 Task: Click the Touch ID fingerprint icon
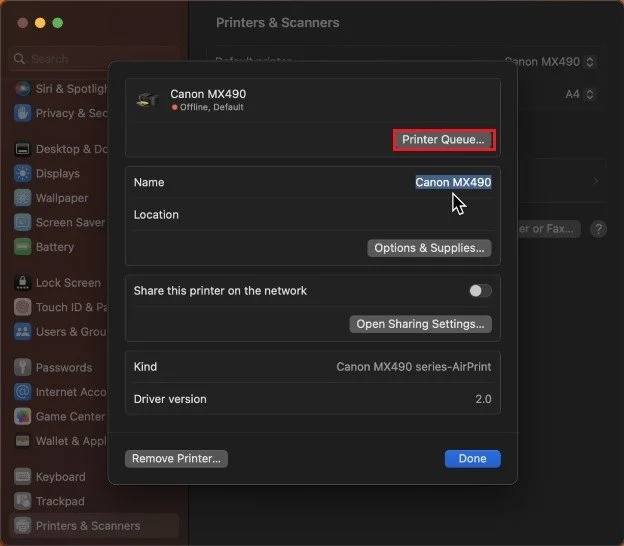(x=22, y=307)
